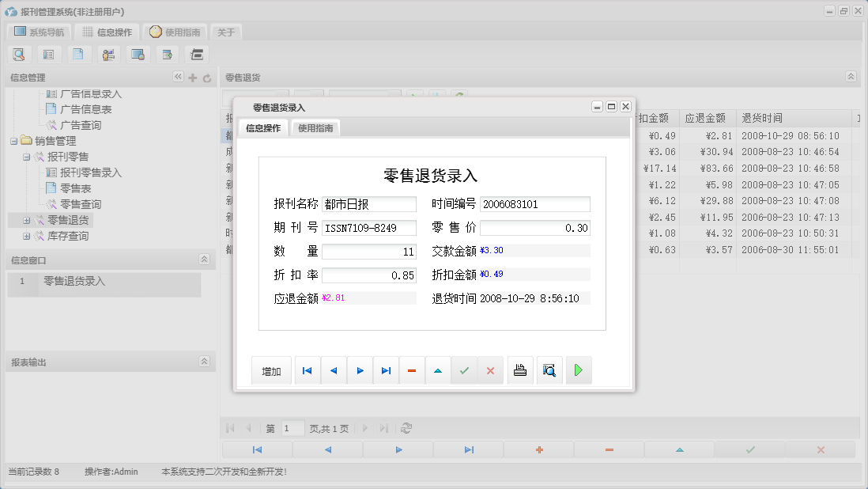Click the add-window toolbar icon
The width and height of the screenshot is (868, 489).
[x=166, y=54]
